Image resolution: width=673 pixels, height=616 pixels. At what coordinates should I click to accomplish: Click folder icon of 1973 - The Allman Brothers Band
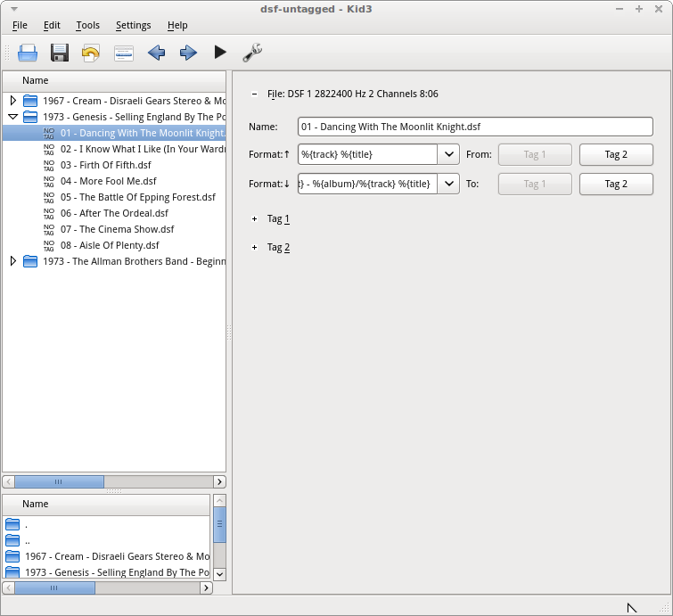tap(30, 261)
